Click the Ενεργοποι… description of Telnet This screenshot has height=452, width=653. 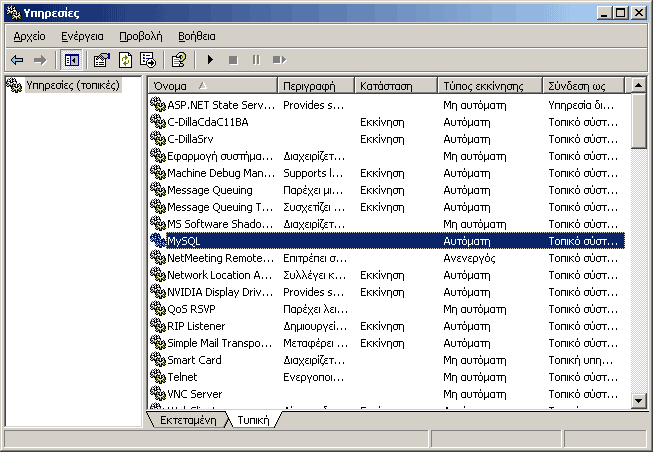click(314, 377)
